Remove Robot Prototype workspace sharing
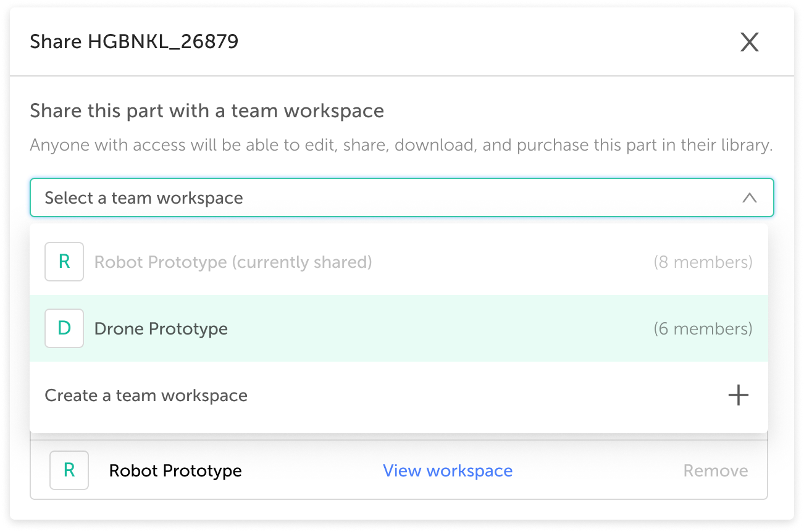804x532 pixels. pyautogui.click(x=715, y=471)
